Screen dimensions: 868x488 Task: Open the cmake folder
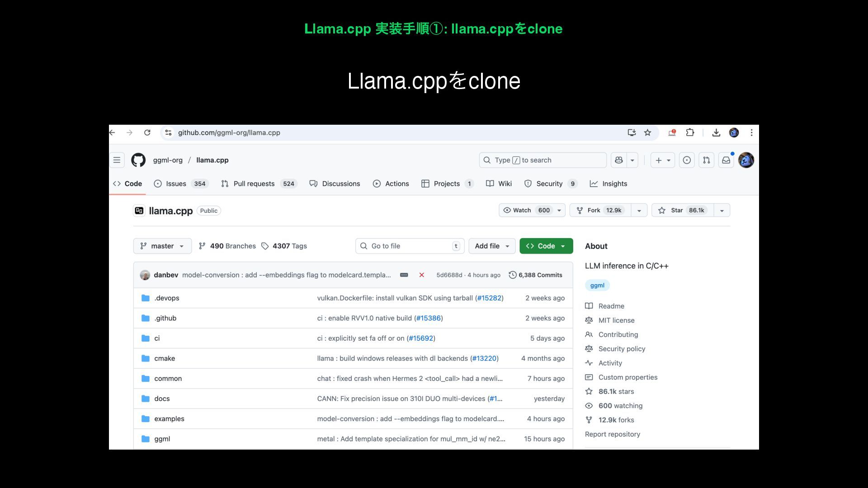coord(165,358)
